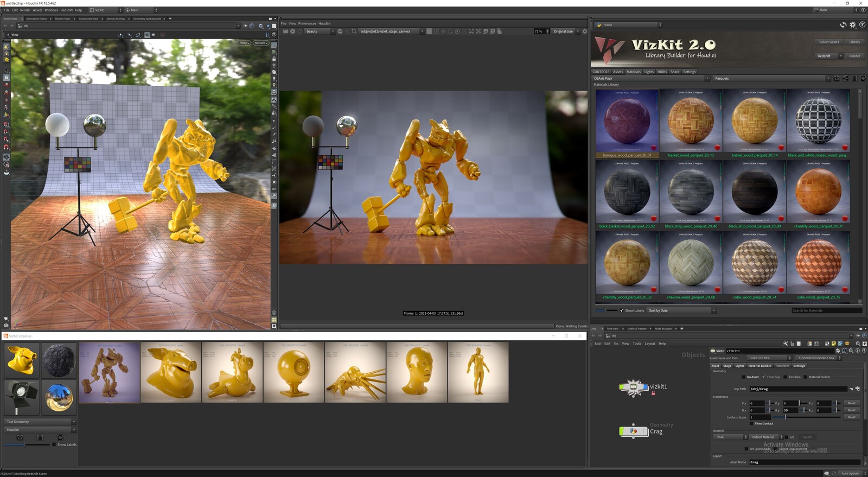
Task: Toggle Show Labels in Materials Library
Action: [622, 310]
